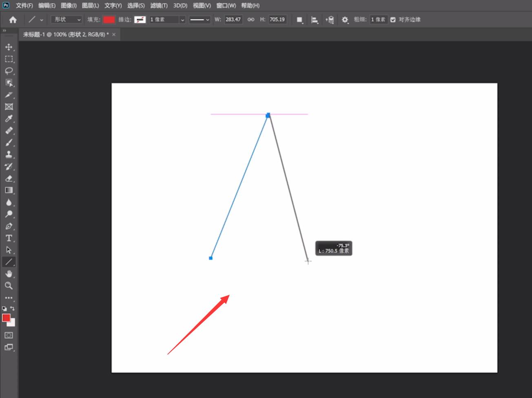The height and width of the screenshot is (398, 532).
Task: Open the Edit Toolbar three-dots button
Action: 9,298
